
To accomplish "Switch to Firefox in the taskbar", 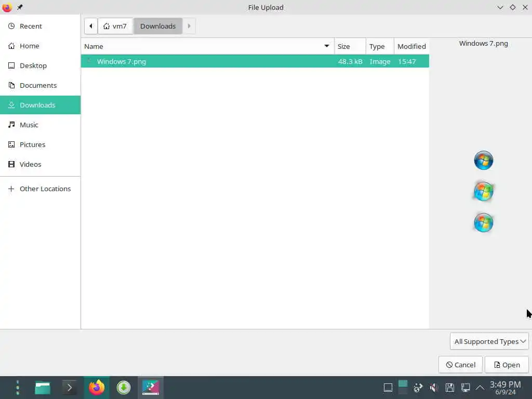I will [x=97, y=388].
